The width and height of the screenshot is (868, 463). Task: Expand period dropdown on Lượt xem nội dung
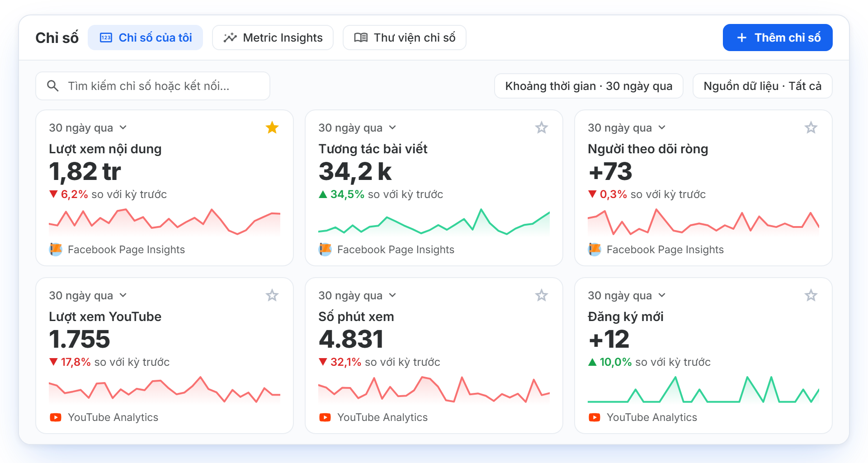pos(88,128)
